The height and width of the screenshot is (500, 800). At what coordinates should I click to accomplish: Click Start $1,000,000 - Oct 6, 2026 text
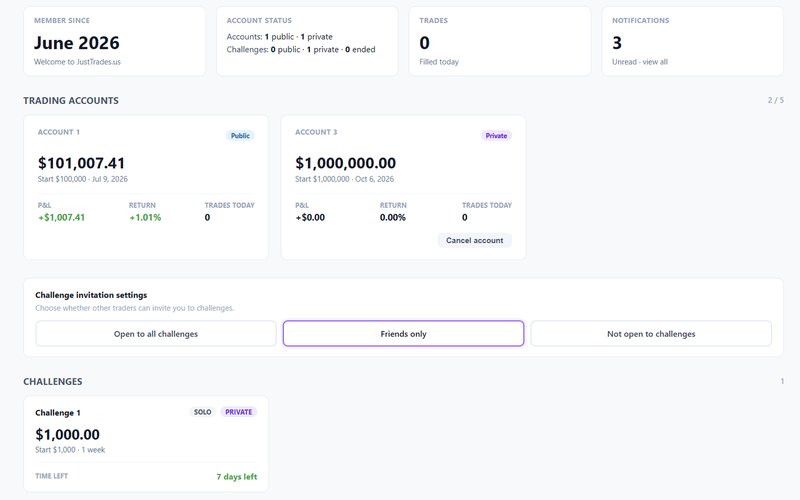[344, 179]
